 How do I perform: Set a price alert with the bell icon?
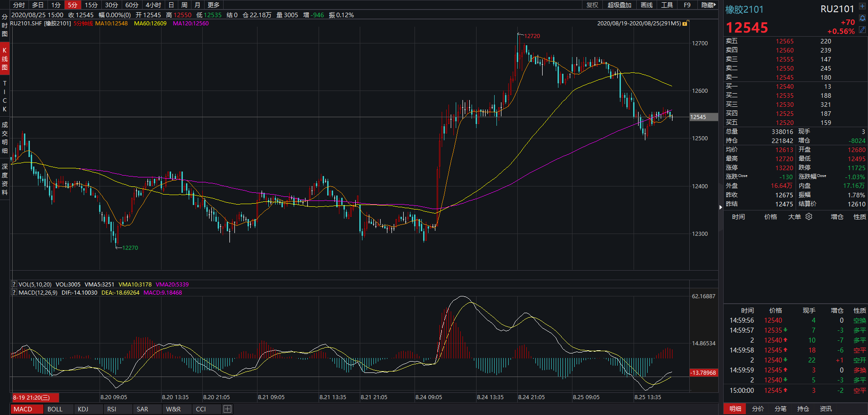point(862,19)
